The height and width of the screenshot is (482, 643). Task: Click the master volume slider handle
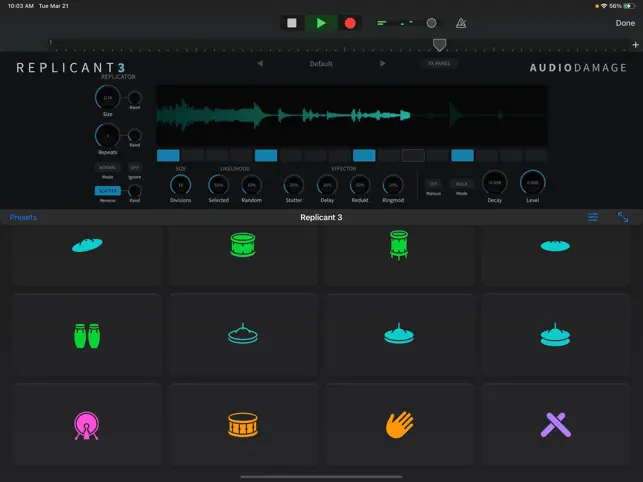click(x=431, y=23)
